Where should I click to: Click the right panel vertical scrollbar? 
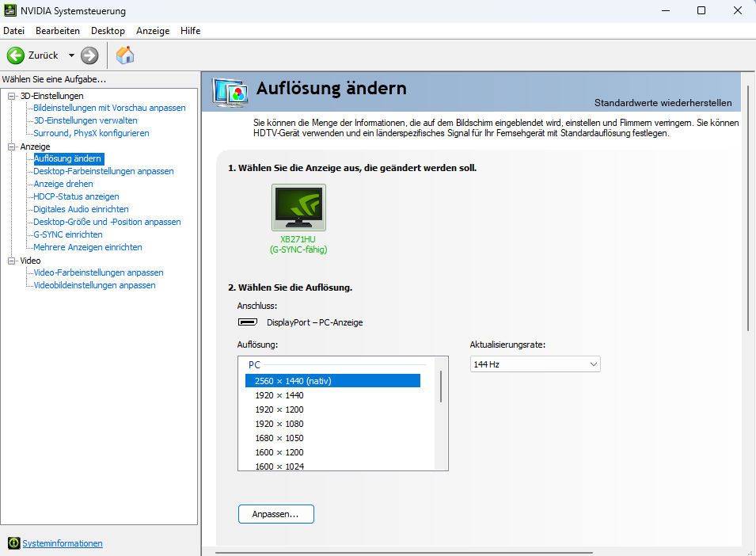coord(748,208)
